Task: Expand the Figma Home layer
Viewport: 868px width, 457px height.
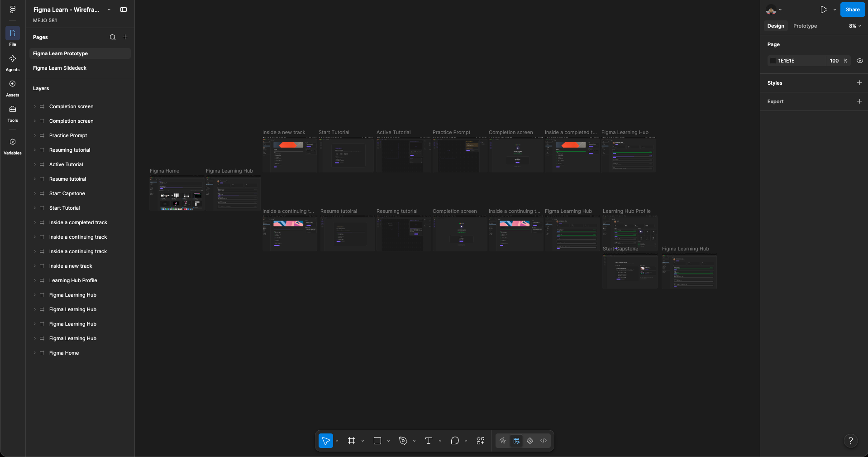Action: (x=35, y=353)
